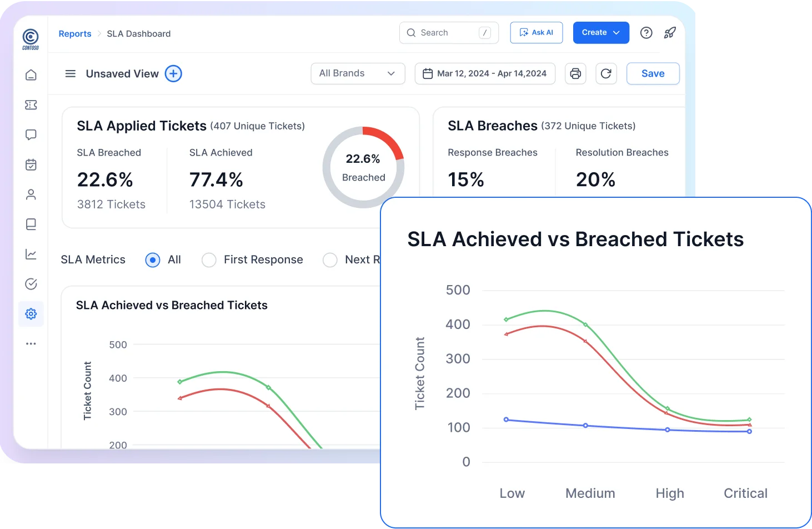Select the All radio button under SLA Metrics

[x=152, y=259]
